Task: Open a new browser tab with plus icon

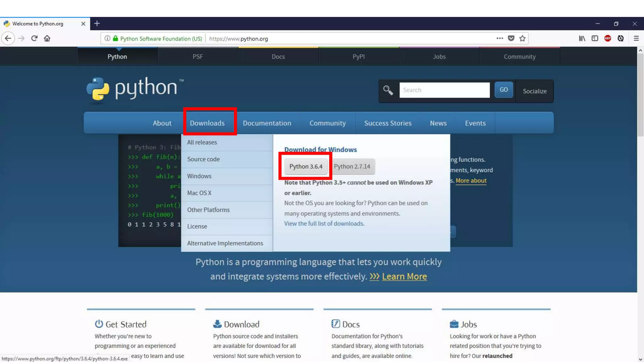Action: pos(97,24)
